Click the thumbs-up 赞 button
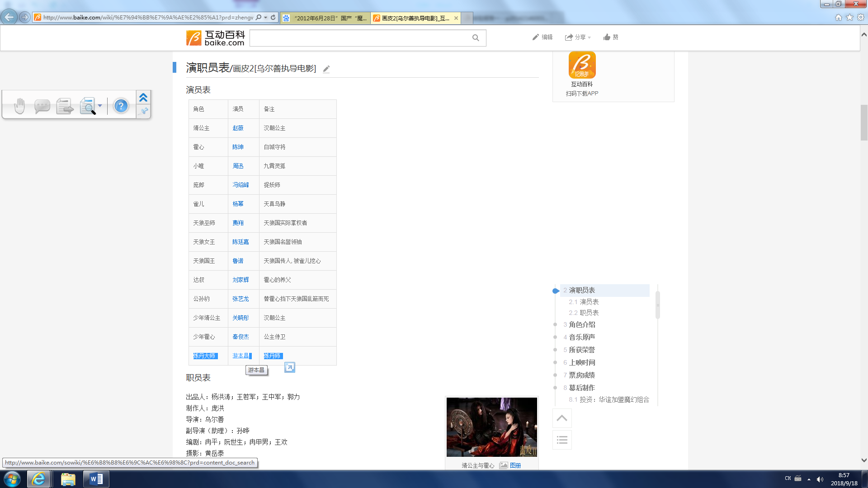This screenshot has height=488, width=868. 611,37
